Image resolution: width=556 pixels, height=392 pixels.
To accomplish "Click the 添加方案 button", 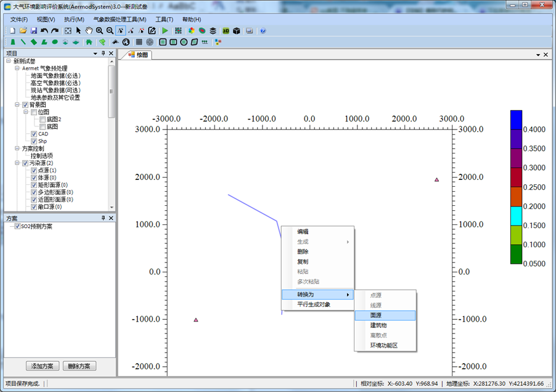I will coord(43,366).
